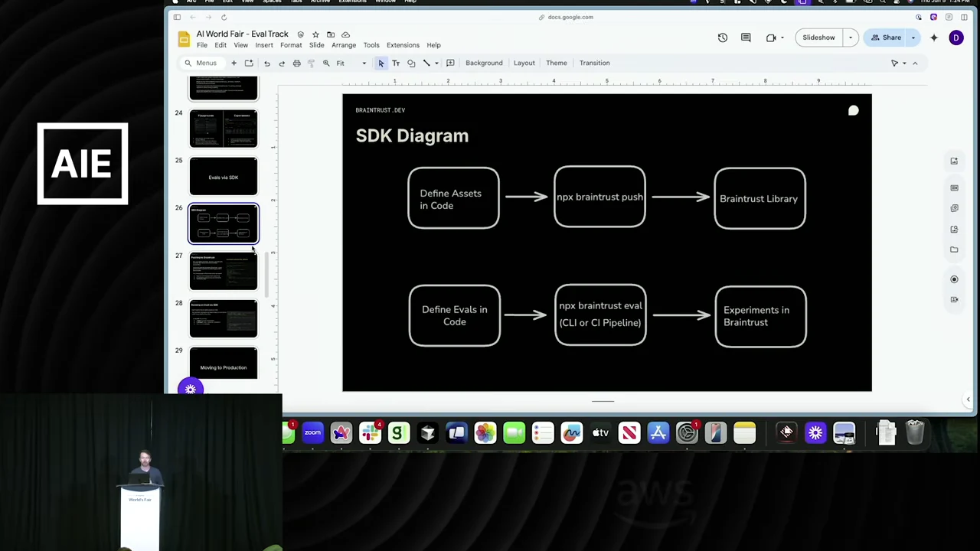Select the Line tool
The image size is (980, 551).
(x=426, y=63)
